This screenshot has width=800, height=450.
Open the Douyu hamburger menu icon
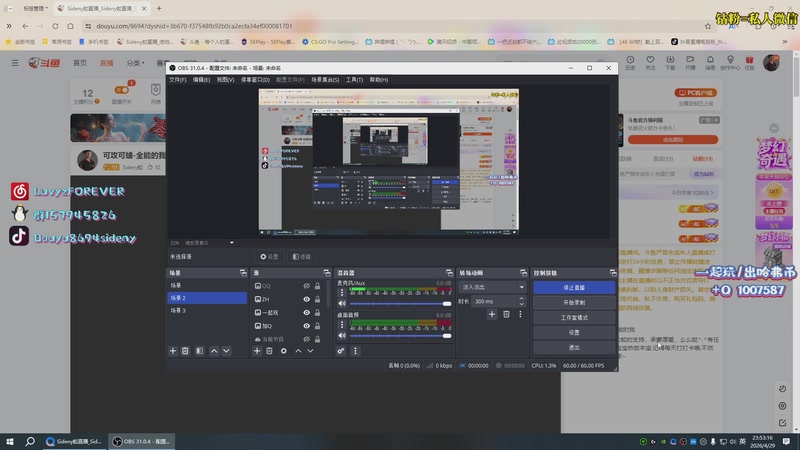(15, 63)
